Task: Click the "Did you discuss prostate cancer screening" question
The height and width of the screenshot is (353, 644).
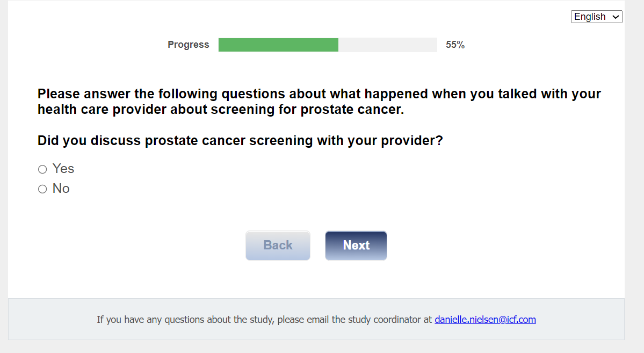Action: [x=240, y=141]
